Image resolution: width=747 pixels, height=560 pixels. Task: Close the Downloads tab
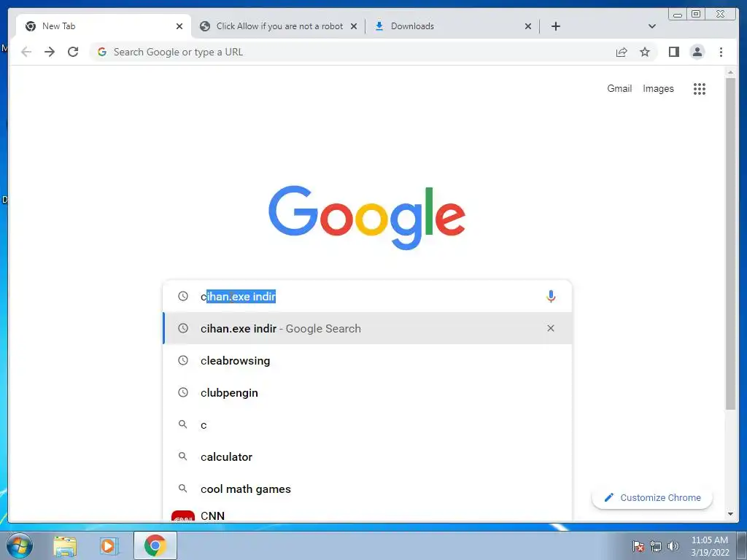pyautogui.click(x=528, y=26)
